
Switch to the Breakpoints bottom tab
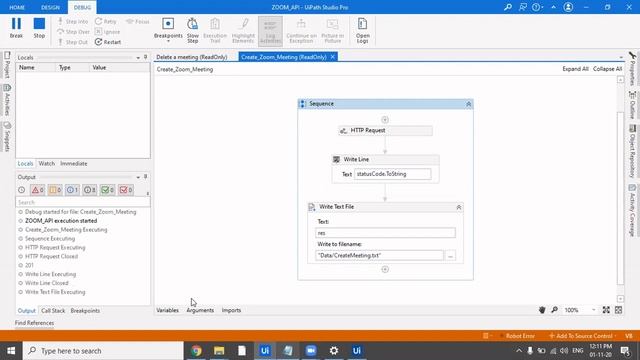(85, 311)
